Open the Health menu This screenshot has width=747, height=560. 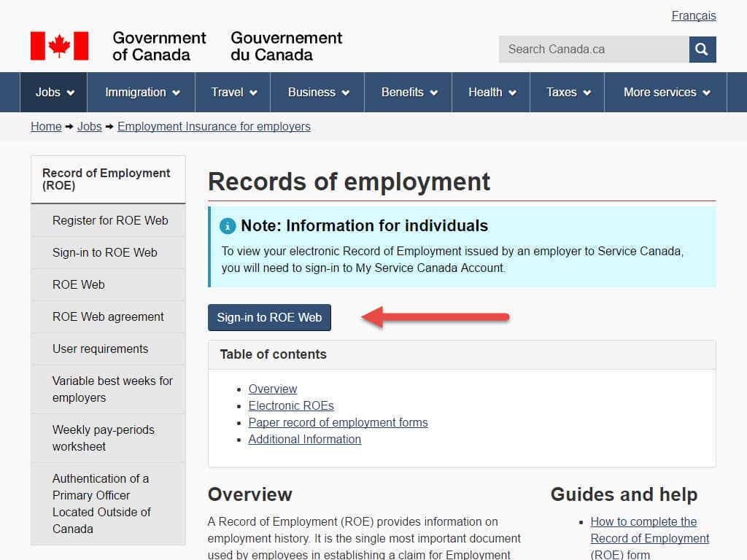(x=490, y=92)
